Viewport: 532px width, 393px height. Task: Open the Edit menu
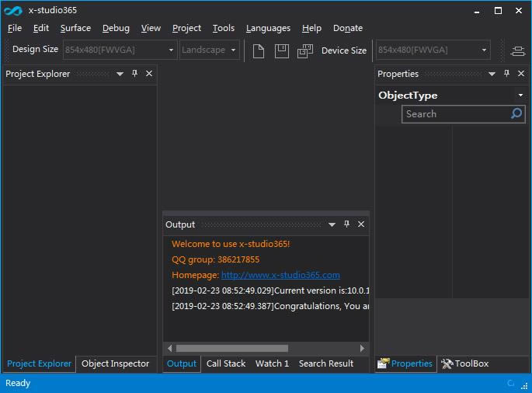click(41, 28)
